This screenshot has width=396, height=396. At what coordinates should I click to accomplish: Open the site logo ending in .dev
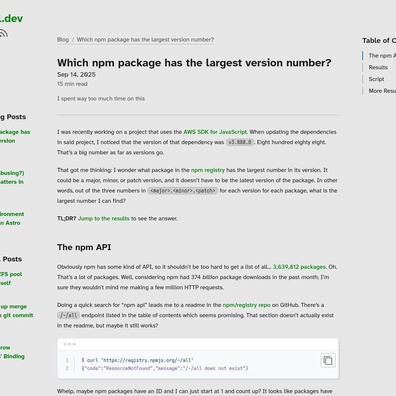click(11, 18)
